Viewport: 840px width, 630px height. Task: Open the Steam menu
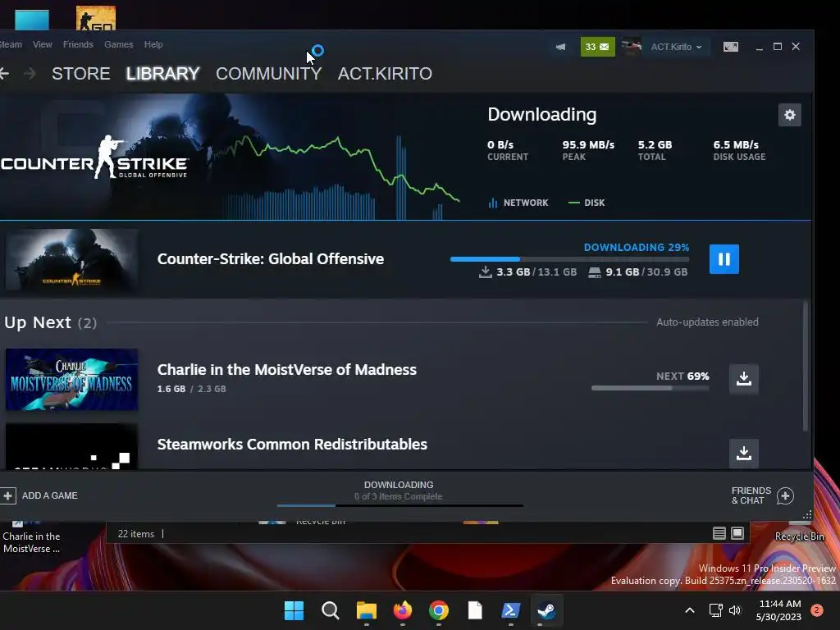[11, 44]
